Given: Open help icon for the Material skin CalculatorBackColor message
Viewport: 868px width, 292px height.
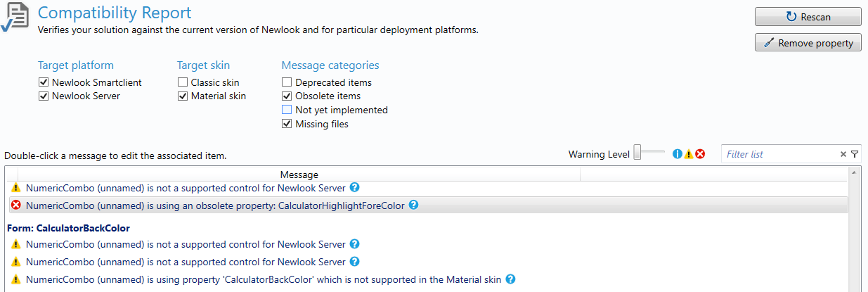Looking at the screenshot, I should coord(510,279).
